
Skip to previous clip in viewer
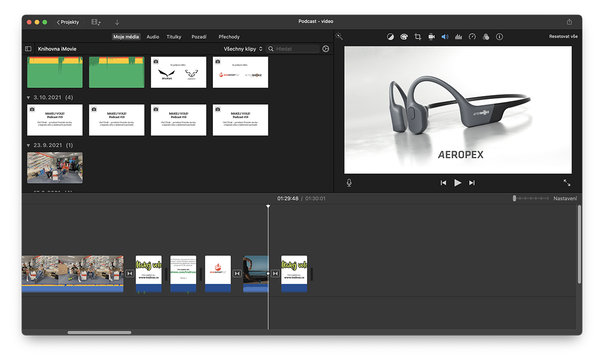[443, 183]
